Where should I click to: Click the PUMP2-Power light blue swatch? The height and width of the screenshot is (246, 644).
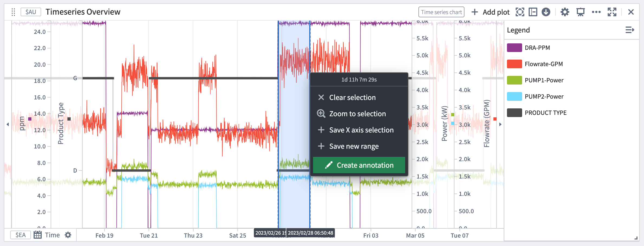tap(514, 96)
